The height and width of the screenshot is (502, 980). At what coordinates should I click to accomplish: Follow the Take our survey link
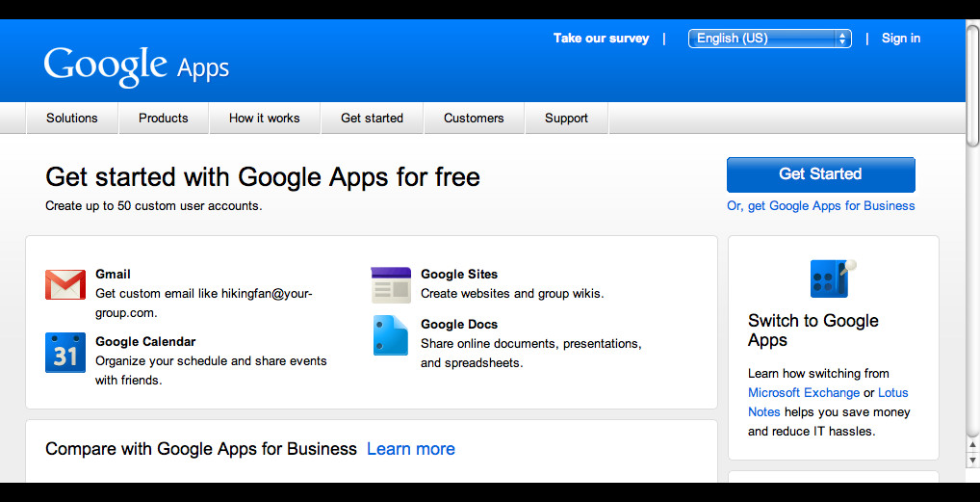602,39
